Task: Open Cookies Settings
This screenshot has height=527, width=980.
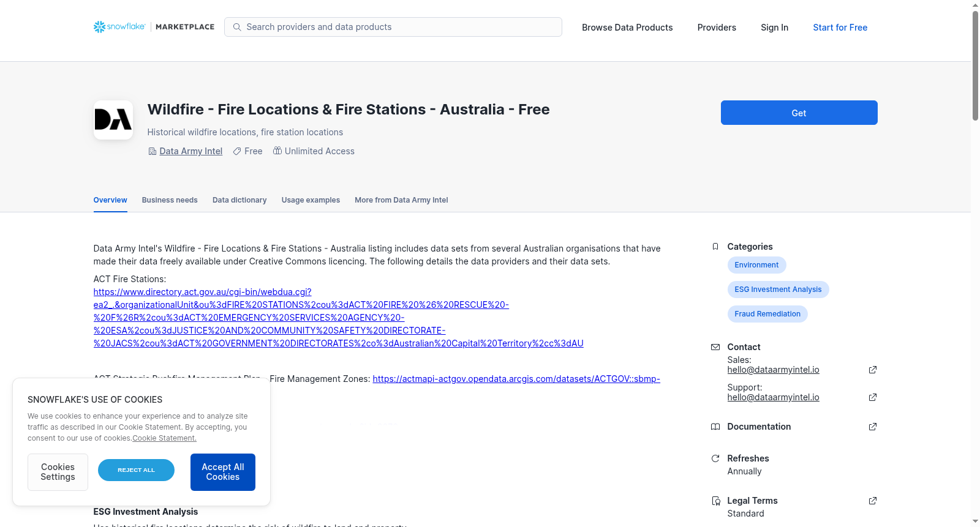Action: point(58,472)
